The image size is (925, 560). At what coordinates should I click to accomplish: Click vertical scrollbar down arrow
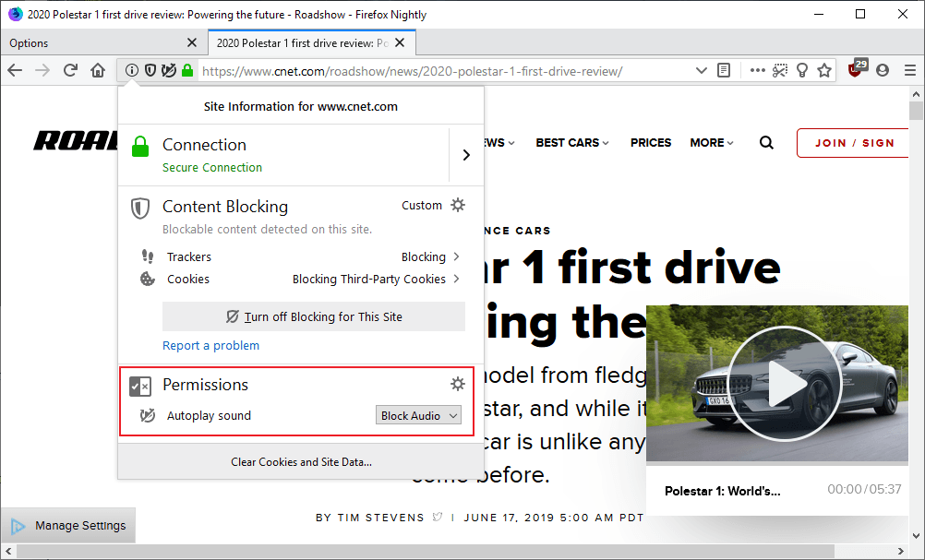pos(916,536)
